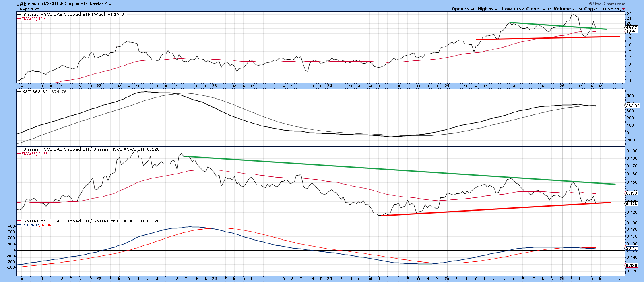The height and width of the screenshot is (282, 644).
Task: Click the 363.32 KST axis value label
Action: (x=632, y=106)
